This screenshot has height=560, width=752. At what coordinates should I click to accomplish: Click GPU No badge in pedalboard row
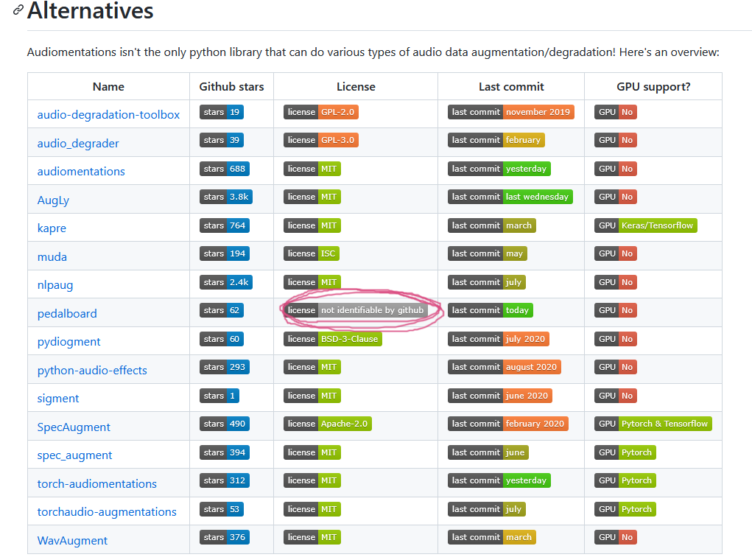click(616, 310)
